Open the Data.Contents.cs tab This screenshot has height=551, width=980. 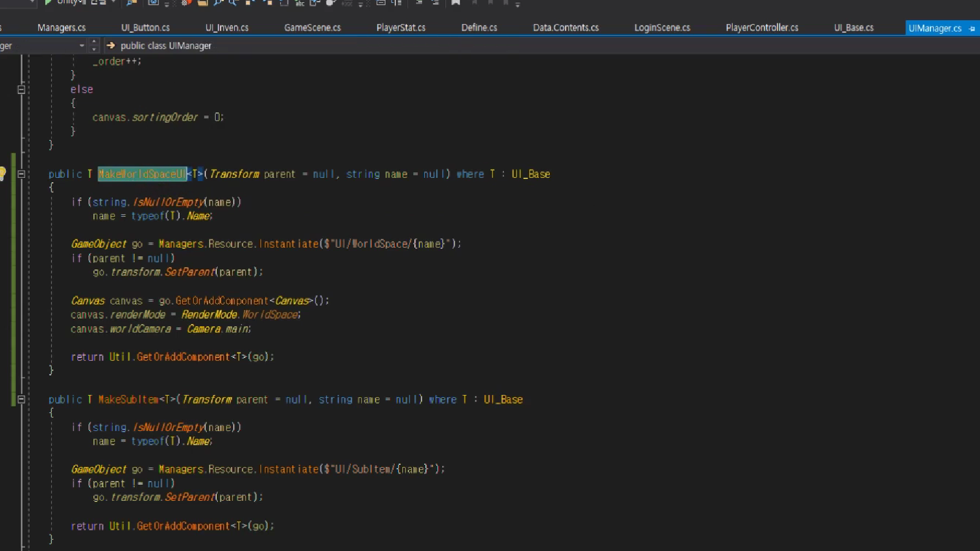[566, 27]
